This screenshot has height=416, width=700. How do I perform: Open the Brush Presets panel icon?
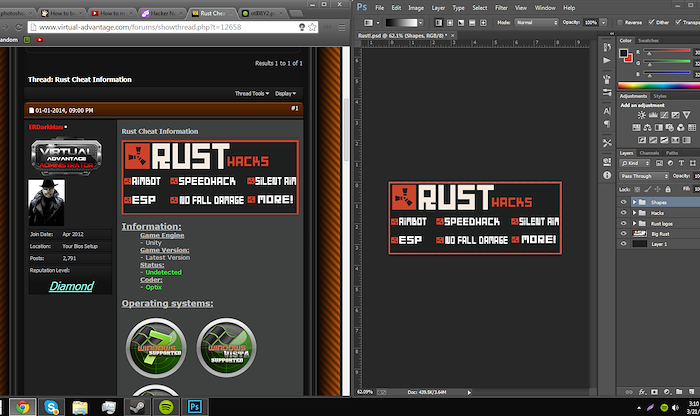(x=607, y=92)
